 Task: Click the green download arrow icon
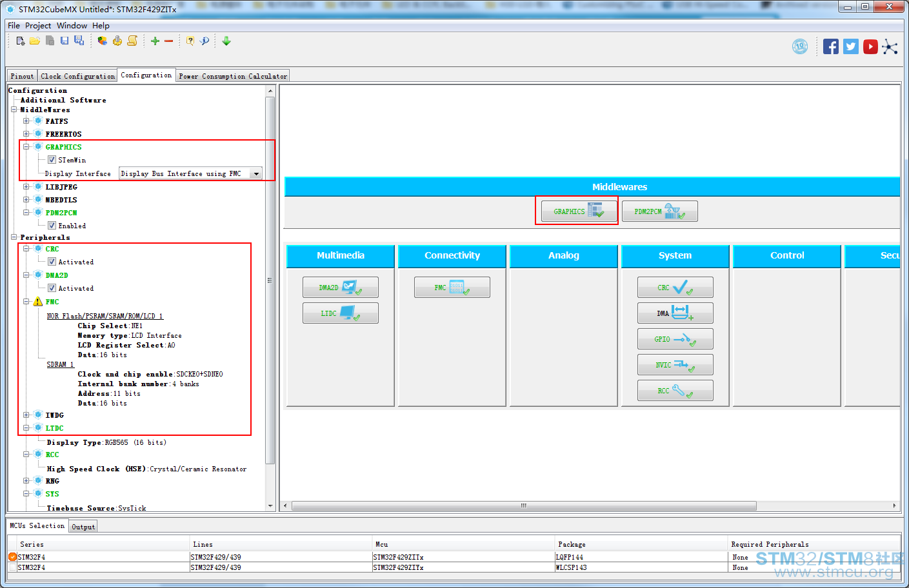226,41
